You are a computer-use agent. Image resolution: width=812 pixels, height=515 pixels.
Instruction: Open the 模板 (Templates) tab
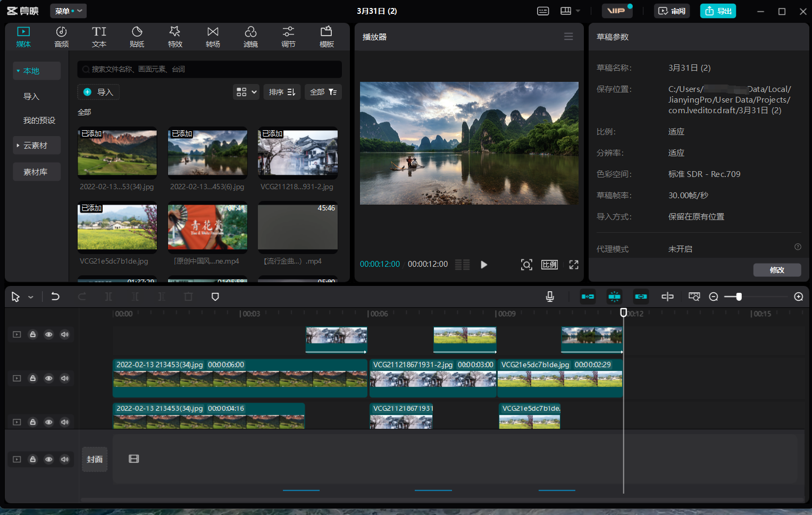pyautogui.click(x=327, y=37)
